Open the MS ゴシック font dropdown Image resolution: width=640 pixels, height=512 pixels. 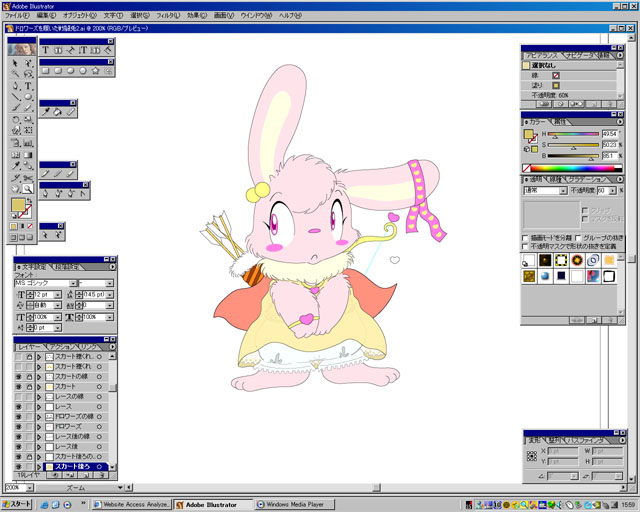click(73, 283)
